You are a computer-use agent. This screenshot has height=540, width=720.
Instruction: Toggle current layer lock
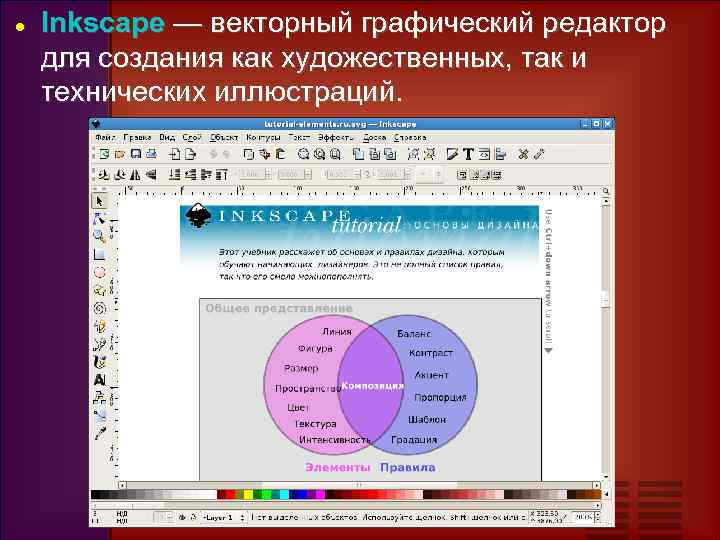(193, 518)
